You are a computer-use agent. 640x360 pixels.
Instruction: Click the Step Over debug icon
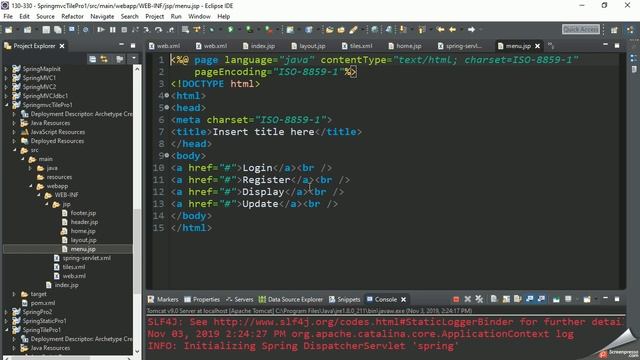158,30
